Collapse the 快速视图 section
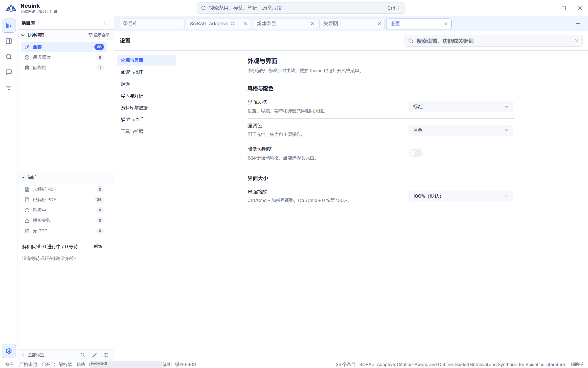The width and height of the screenshot is (588, 368). 23,35
